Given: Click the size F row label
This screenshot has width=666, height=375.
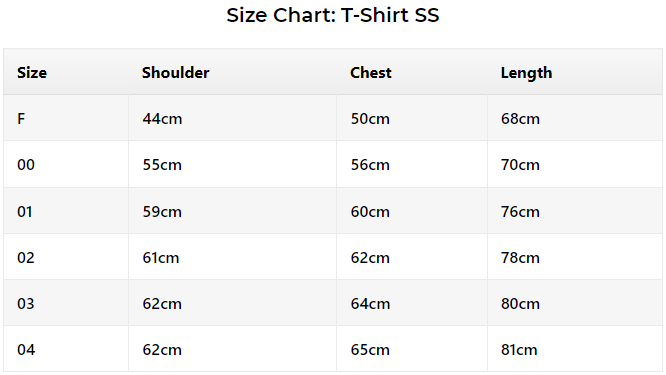Looking at the screenshot, I should pyautogui.click(x=21, y=118).
